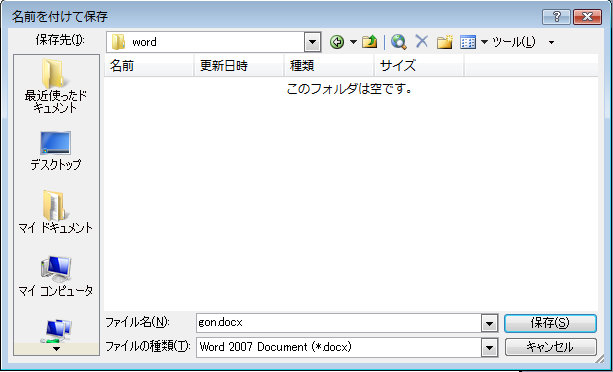Screen dimensions: 613x372
Task: Open the Back button history dropdown arrow
Action: click(353, 42)
